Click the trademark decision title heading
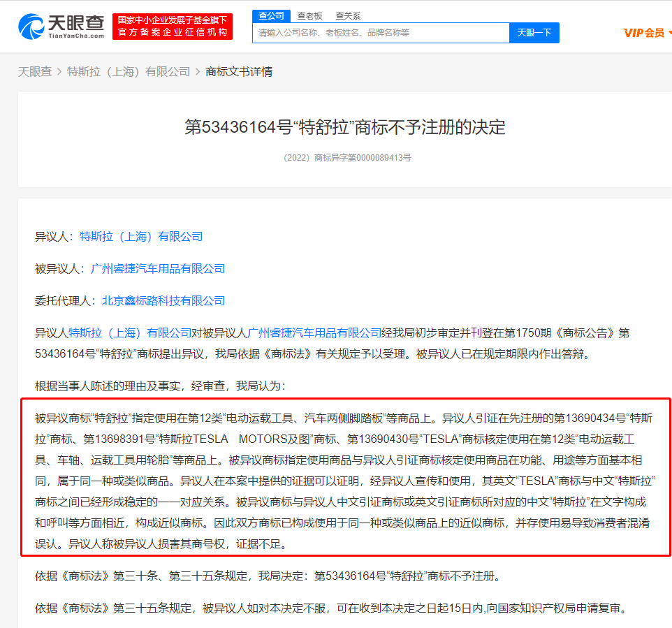The height and width of the screenshot is (628, 672). 344,126
